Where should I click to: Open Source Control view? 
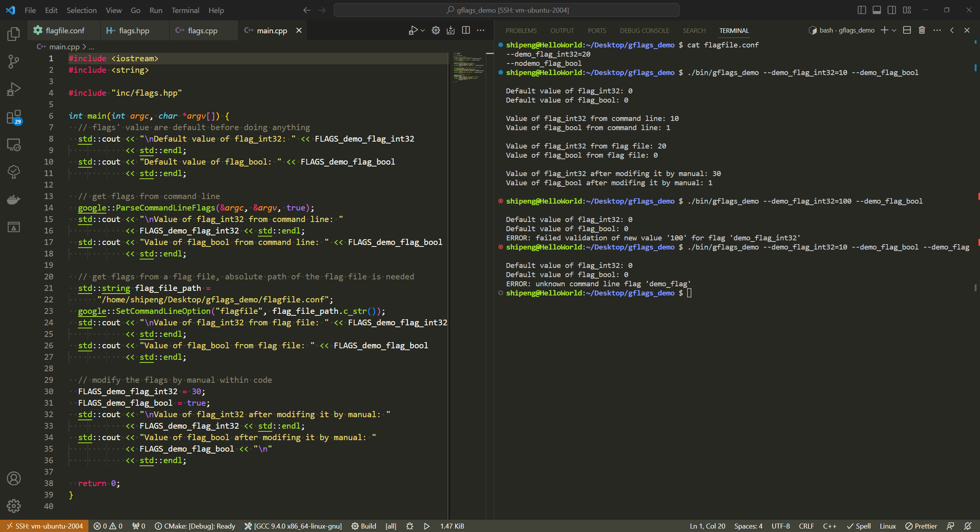[x=14, y=61]
